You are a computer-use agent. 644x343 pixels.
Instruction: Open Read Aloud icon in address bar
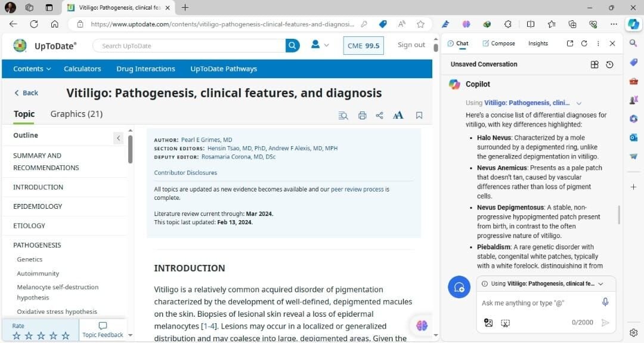pos(402,24)
